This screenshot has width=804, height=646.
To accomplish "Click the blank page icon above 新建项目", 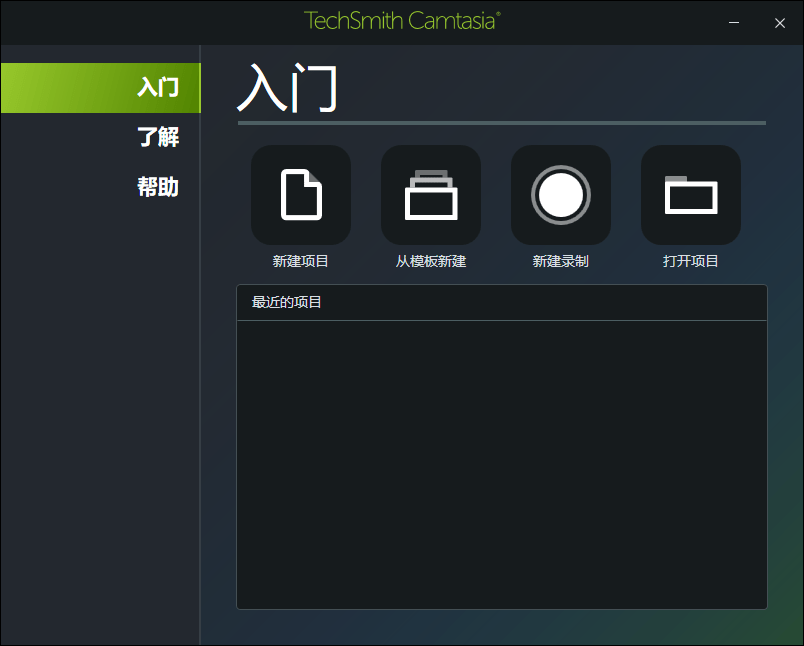I will point(301,195).
